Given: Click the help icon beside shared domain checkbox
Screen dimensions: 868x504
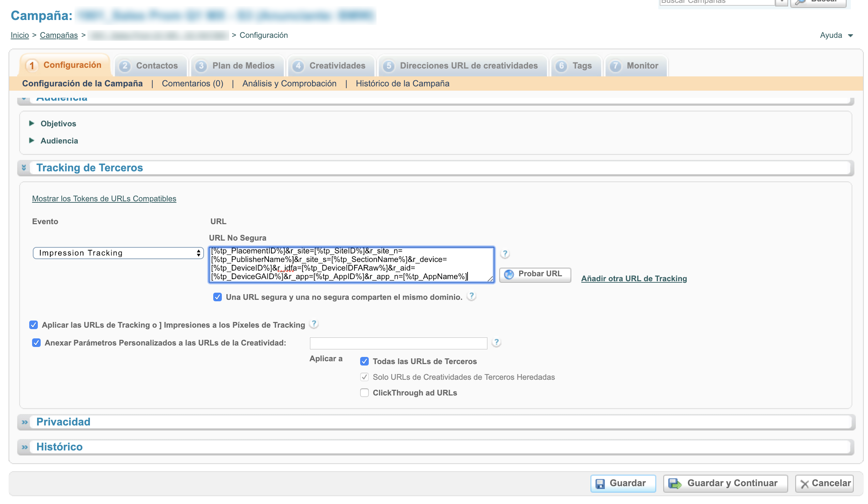Looking at the screenshot, I should point(472,296).
